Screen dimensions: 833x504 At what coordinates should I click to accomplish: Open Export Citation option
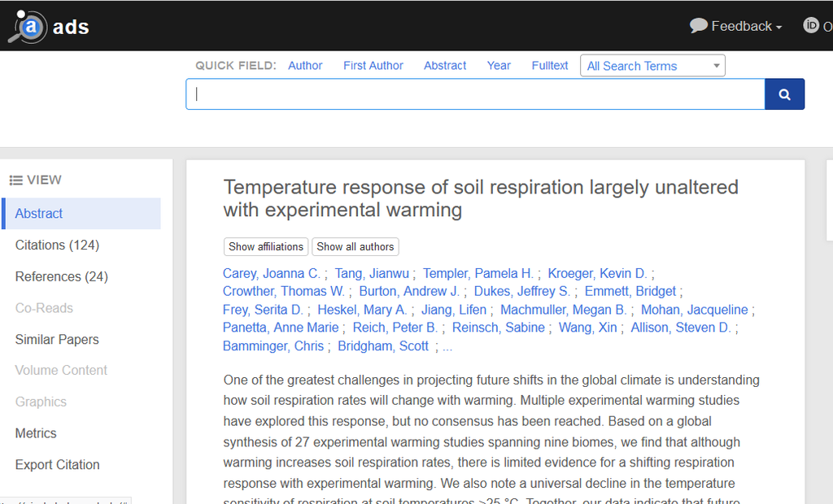pyautogui.click(x=57, y=465)
